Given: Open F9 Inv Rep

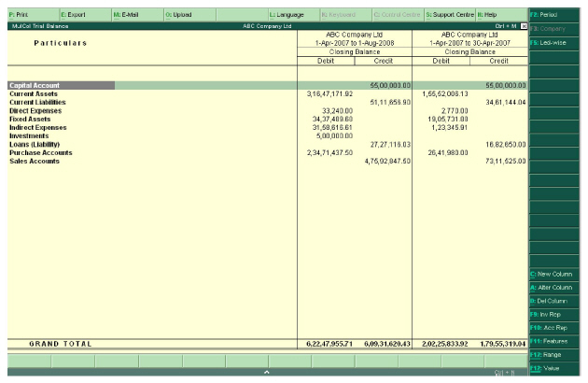Looking at the screenshot, I should [x=553, y=315].
